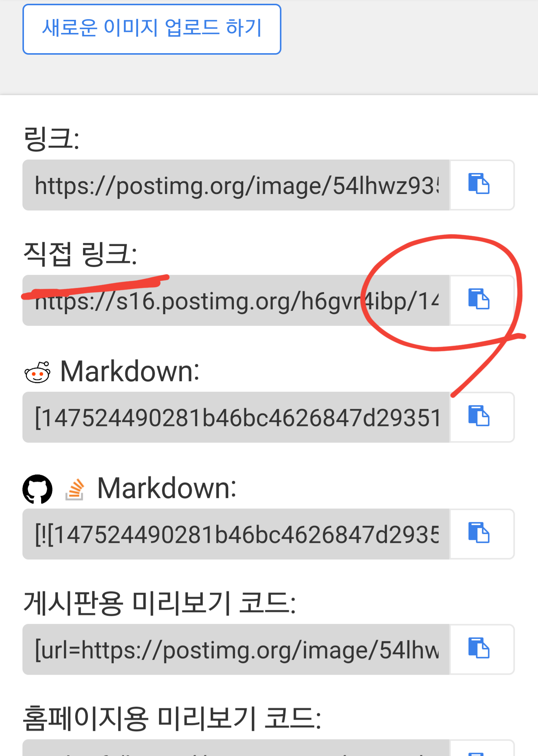Screen dimensions: 538x756
Task: Select the 게시판용 미리보기 코드 field
Action: click(236, 649)
